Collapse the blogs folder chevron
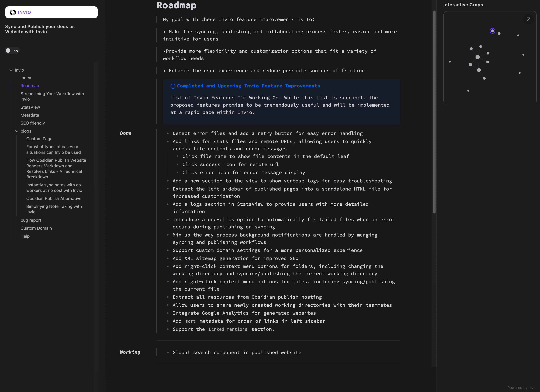 coord(17,131)
